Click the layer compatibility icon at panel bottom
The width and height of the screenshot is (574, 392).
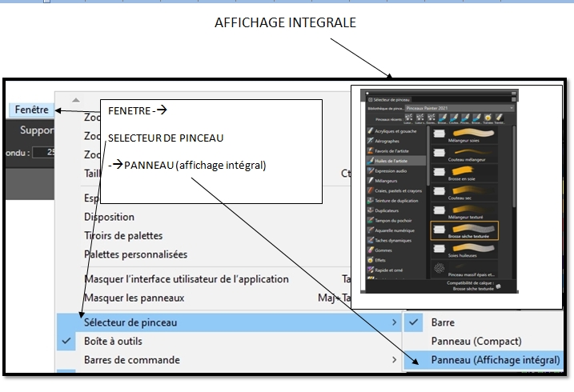498,286
